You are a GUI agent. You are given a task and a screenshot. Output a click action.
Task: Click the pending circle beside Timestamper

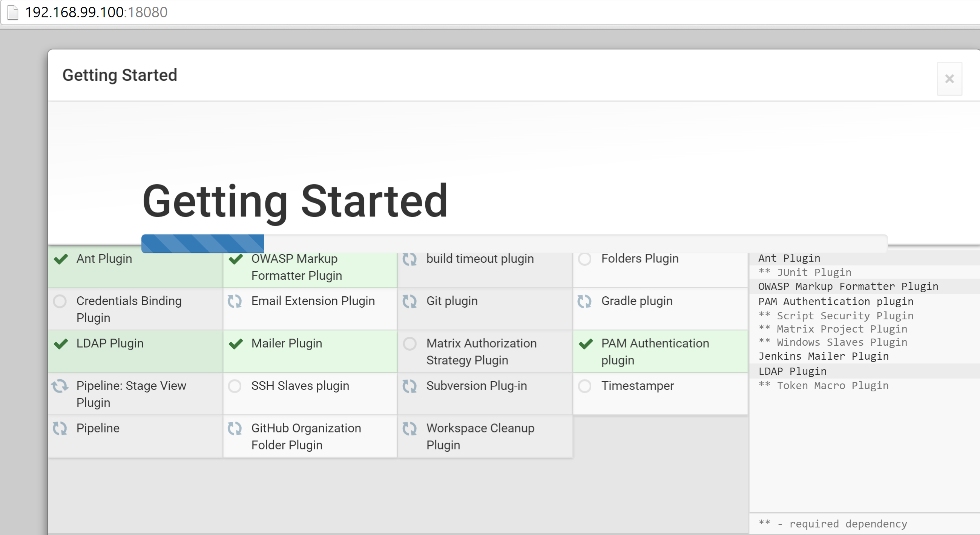click(585, 386)
